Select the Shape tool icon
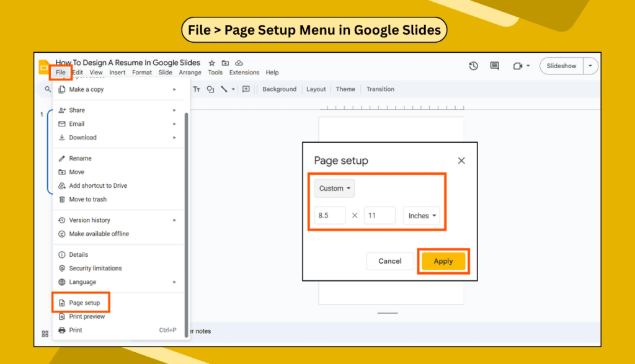635x364 pixels. click(x=210, y=89)
